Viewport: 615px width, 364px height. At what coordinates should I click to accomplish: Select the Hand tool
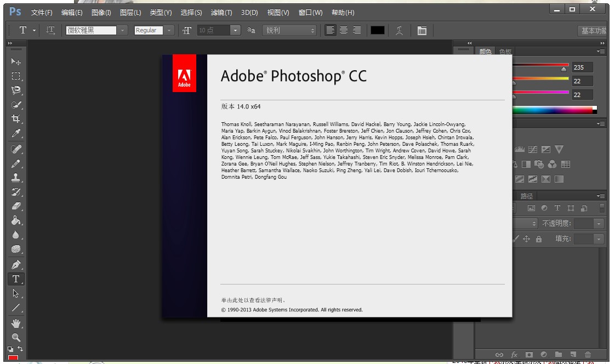click(x=16, y=323)
